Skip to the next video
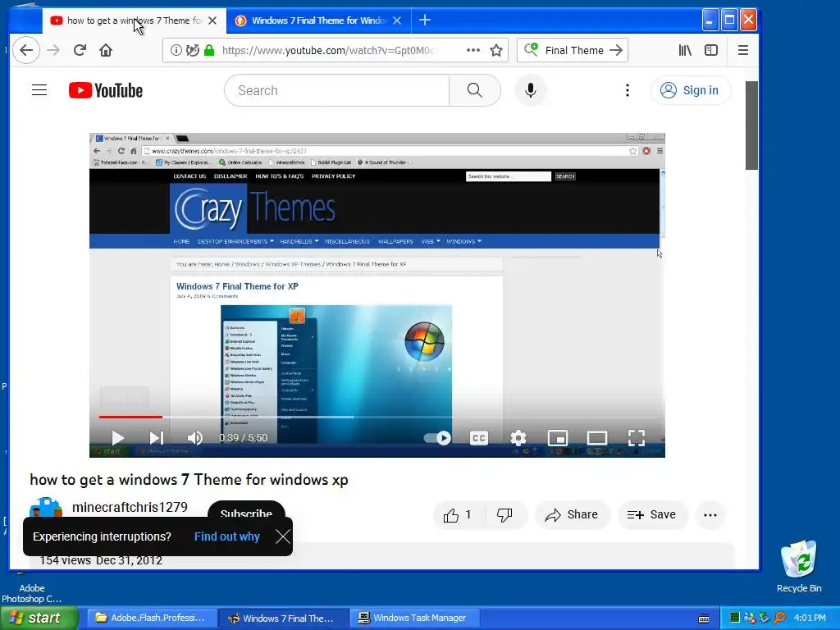Viewport: 840px width, 630px height. click(156, 438)
